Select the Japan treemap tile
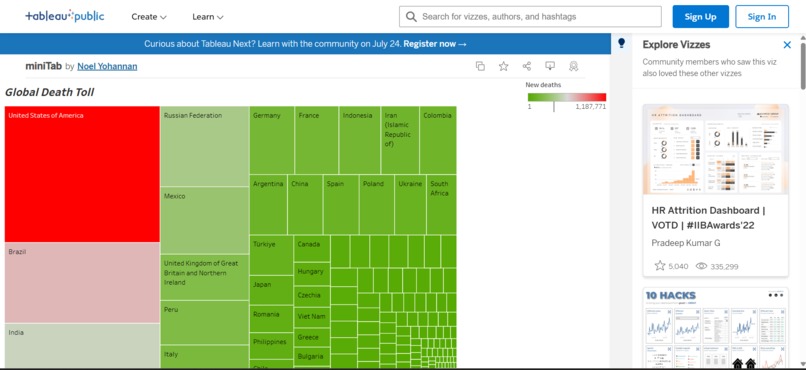The height and width of the screenshot is (370, 806). click(x=271, y=290)
